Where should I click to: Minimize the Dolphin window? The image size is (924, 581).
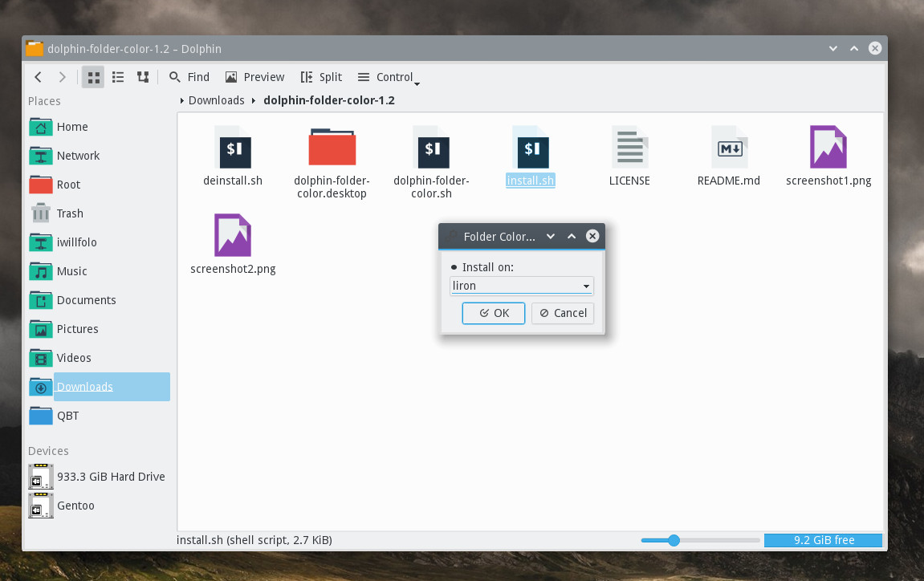click(833, 48)
